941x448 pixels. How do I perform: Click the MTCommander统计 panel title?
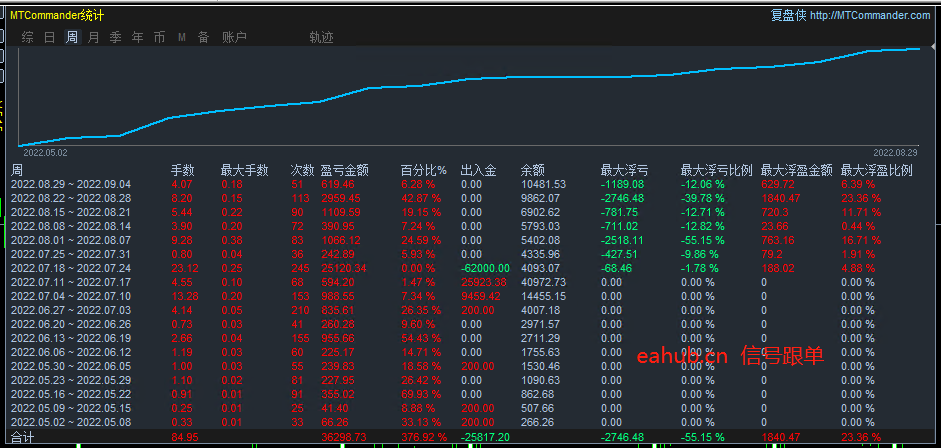(x=56, y=16)
